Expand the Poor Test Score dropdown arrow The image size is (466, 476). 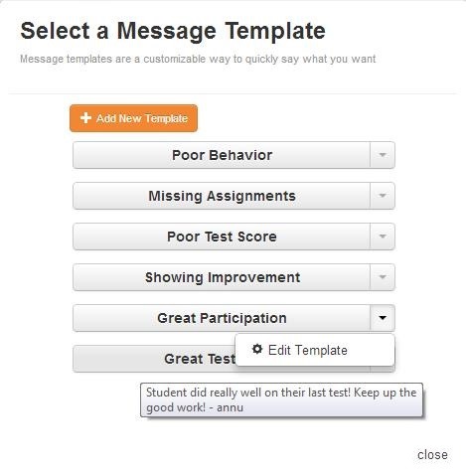click(x=383, y=237)
